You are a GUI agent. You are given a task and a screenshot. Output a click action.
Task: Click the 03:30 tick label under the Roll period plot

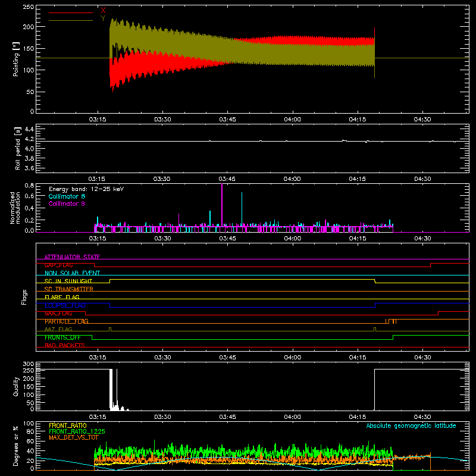162,179
